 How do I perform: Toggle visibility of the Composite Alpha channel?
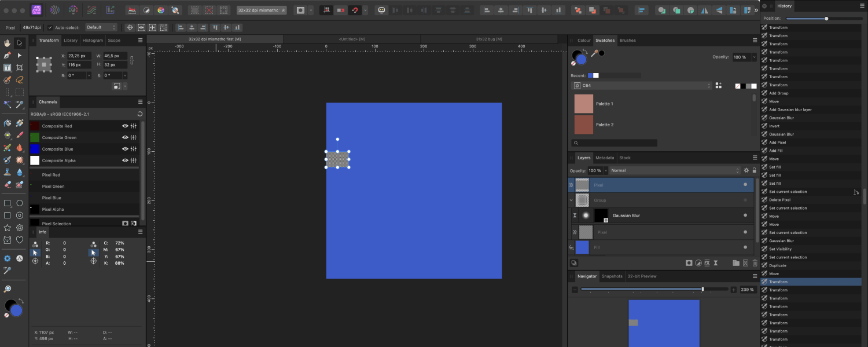(x=124, y=160)
